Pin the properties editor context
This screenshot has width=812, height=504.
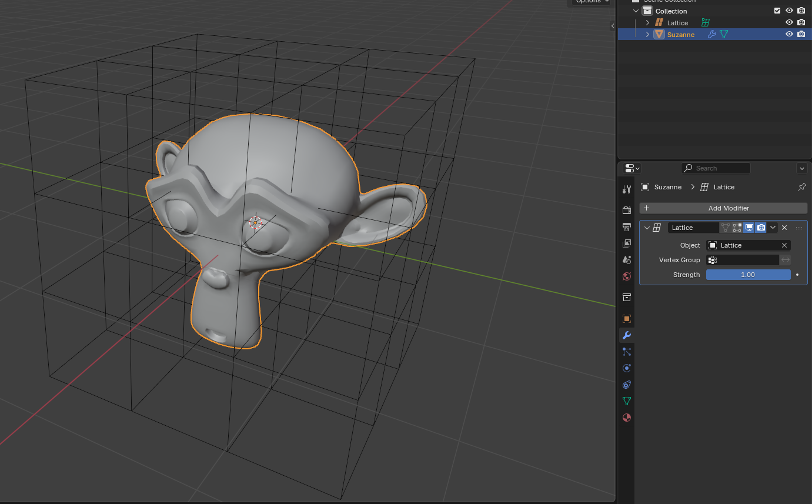click(x=801, y=187)
